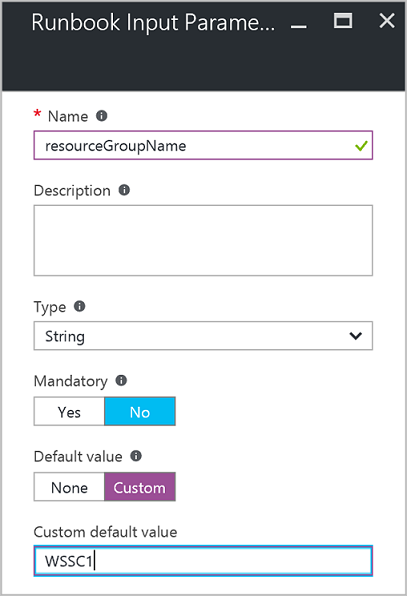Screen dimensions: 407x596
Task: Click the info icon beside Type label
Action: (x=79, y=306)
